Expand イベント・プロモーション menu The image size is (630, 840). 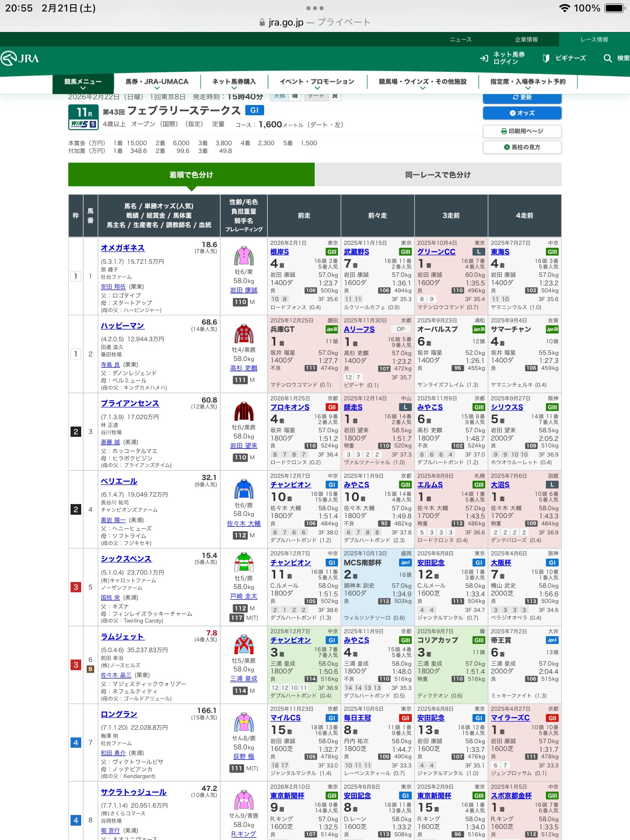[317, 83]
